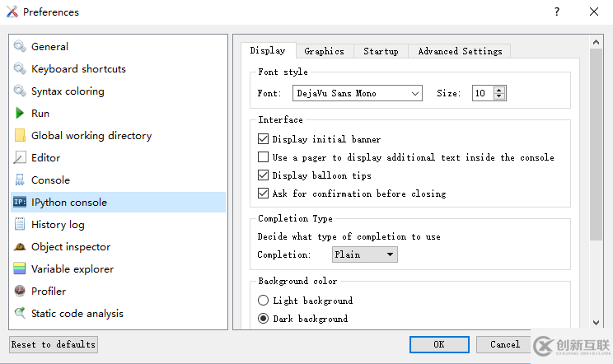Viewport: 613px width, 364px height.
Task: Select the Editor preferences icon
Action: click(20, 158)
